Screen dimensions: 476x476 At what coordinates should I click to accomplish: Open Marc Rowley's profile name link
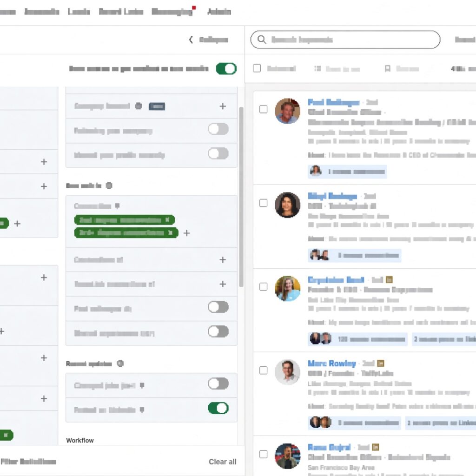332,364
